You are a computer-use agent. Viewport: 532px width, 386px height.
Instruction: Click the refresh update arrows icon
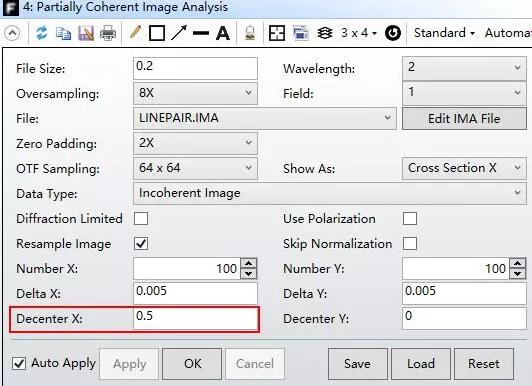pos(42,33)
